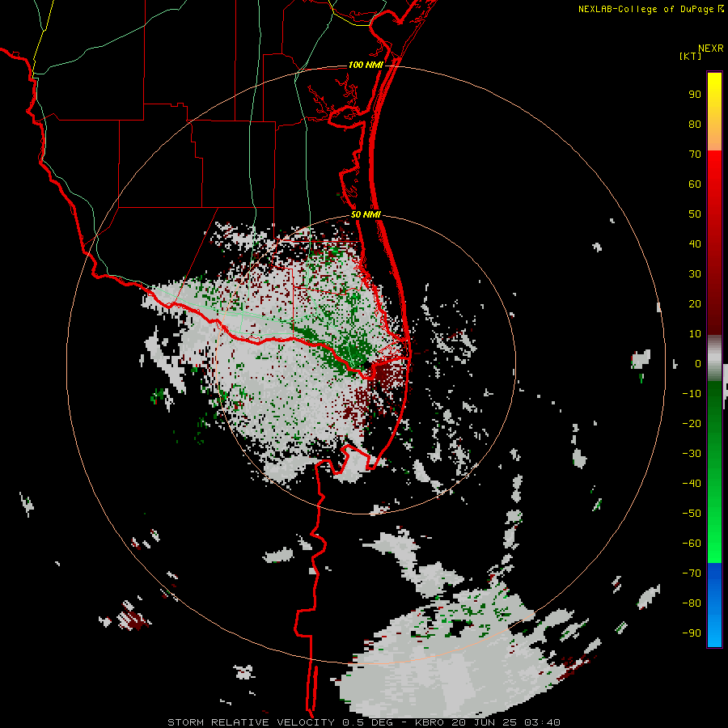Click the '50' value on velocity scale
Viewport: 728px width, 728px height.
click(x=695, y=214)
